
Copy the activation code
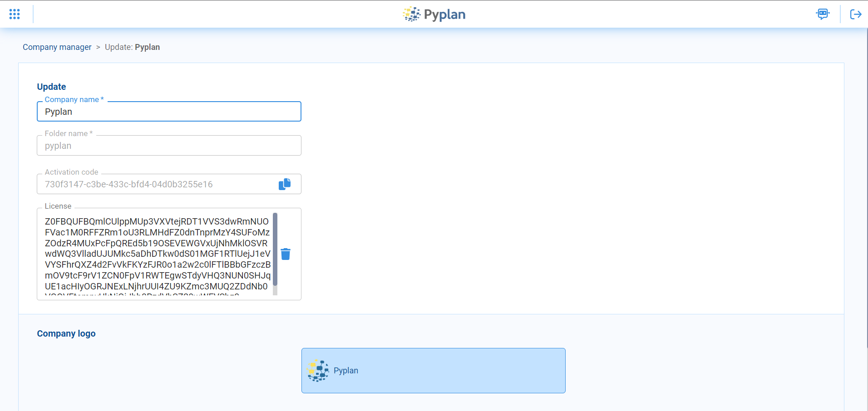(285, 184)
